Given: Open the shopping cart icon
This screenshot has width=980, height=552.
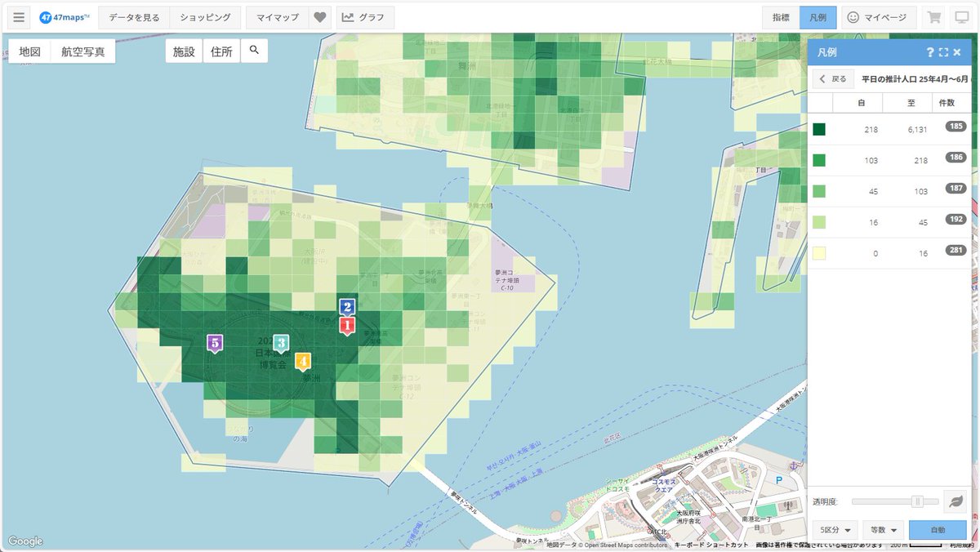Looking at the screenshot, I should [934, 17].
